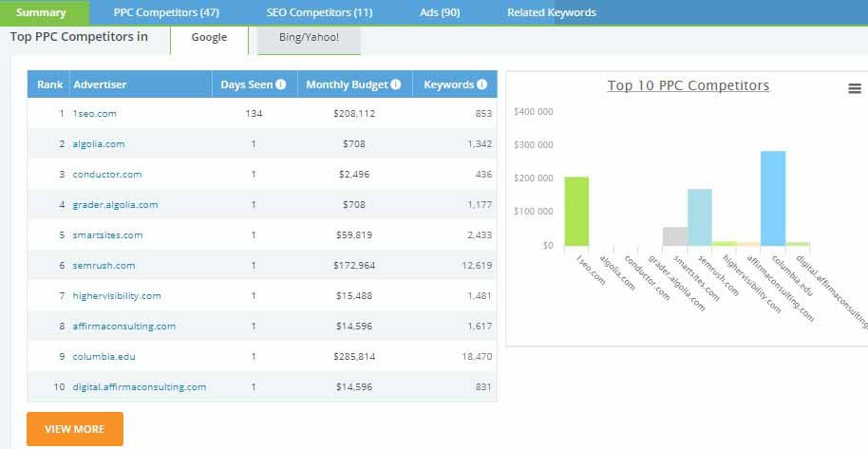Screen dimensions: 868x449
Task: Open the chart hamburger menu
Action: pos(855,88)
